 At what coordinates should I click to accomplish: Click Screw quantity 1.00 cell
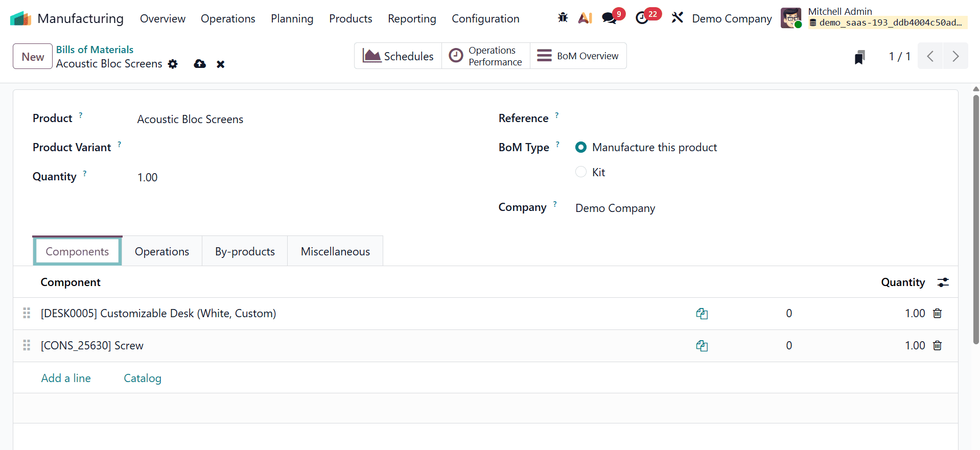[915, 345]
